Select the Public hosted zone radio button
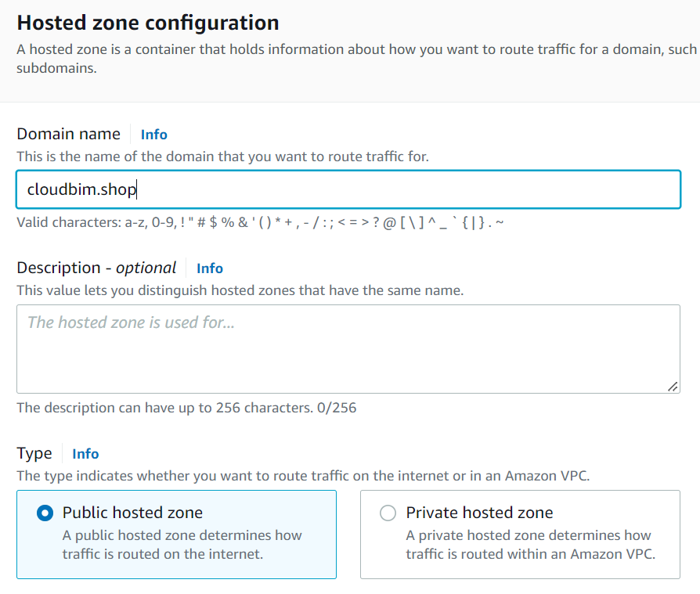700x594 pixels. pyautogui.click(x=45, y=513)
